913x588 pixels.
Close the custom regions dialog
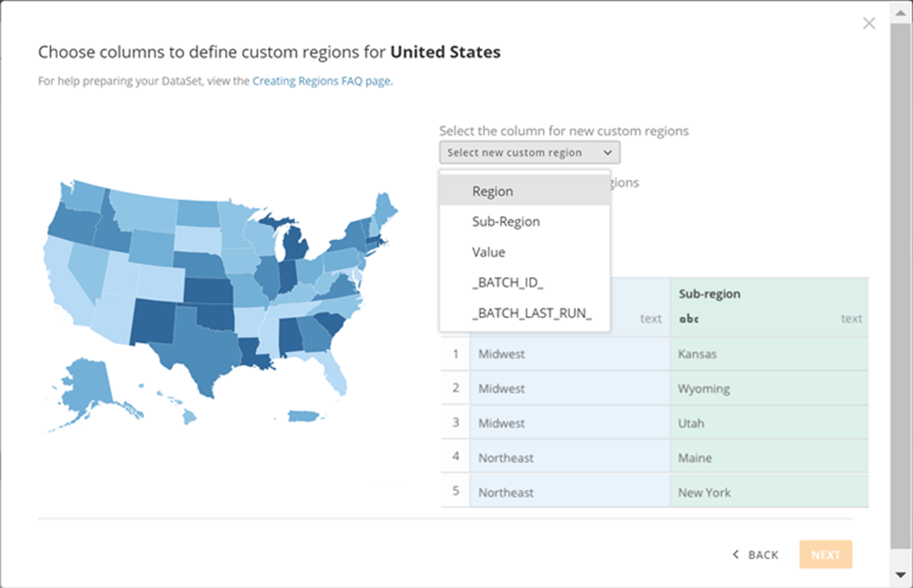[x=869, y=23]
